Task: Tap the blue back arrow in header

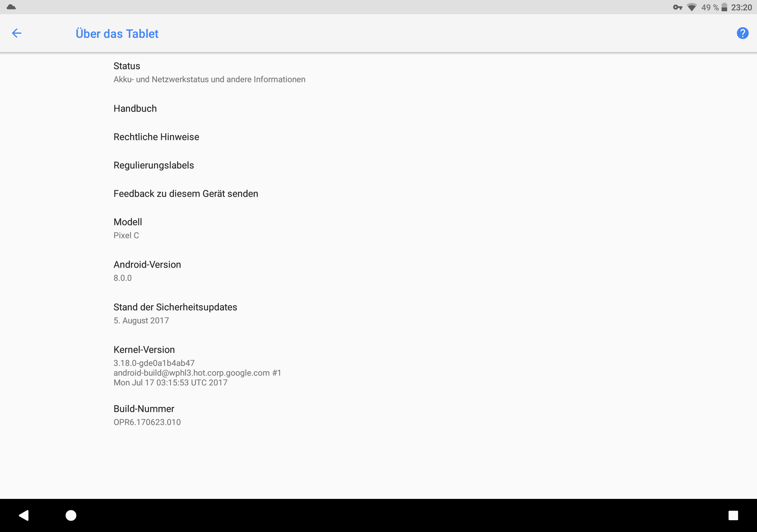Action: [x=17, y=33]
